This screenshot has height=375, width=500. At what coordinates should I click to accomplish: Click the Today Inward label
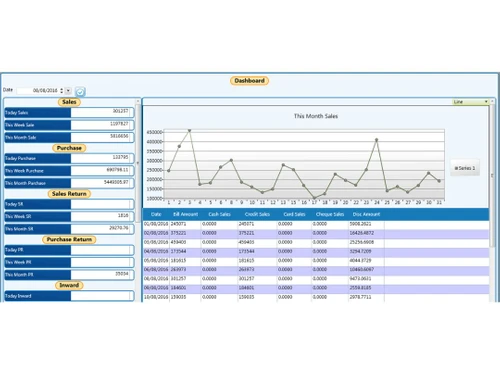pyautogui.click(x=18, y=296)
